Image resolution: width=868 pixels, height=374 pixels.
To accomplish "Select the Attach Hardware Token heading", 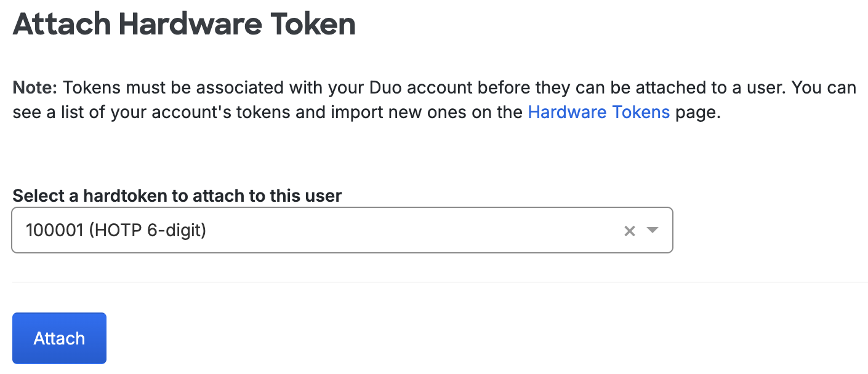I will 183,23.
